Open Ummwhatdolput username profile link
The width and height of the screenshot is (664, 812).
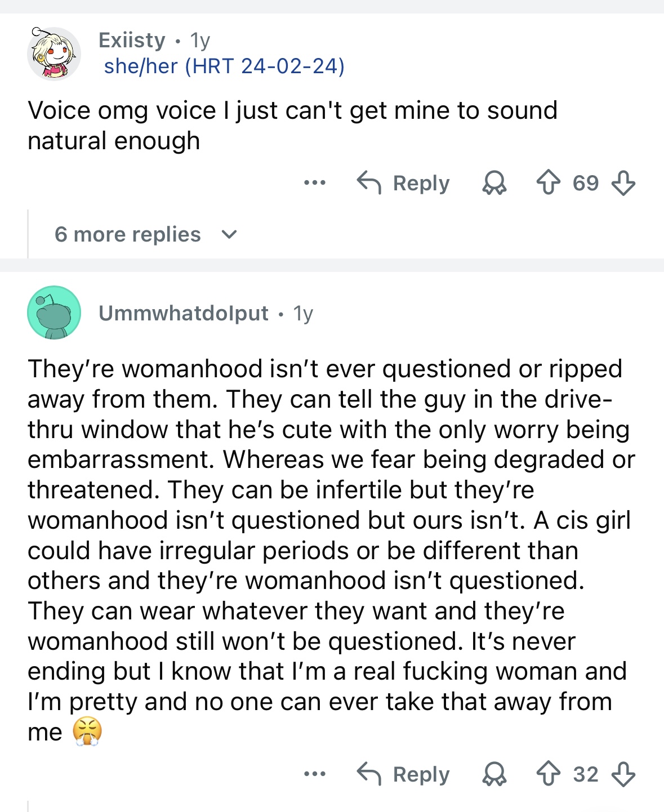[x=183, y=313]
